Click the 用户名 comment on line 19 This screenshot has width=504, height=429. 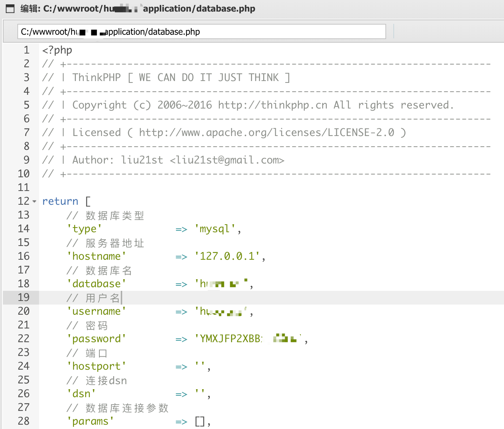click(x=93, y=298)
